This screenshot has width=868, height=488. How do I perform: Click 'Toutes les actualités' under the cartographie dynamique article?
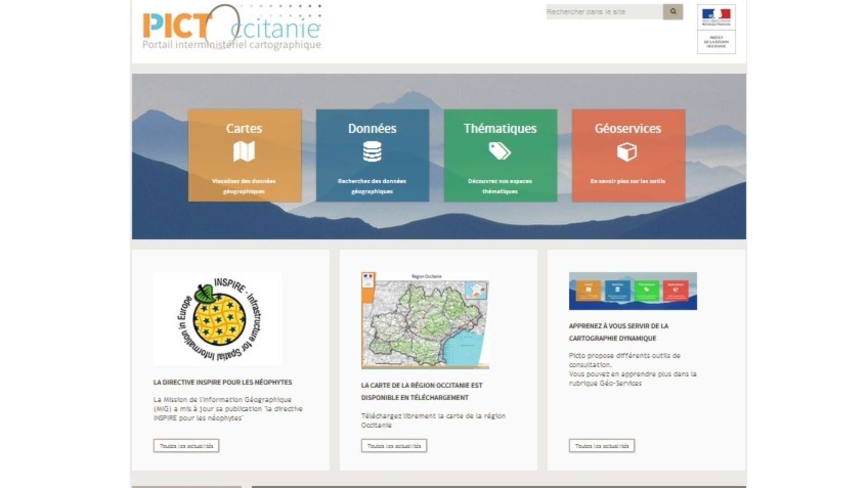[602, 446]
